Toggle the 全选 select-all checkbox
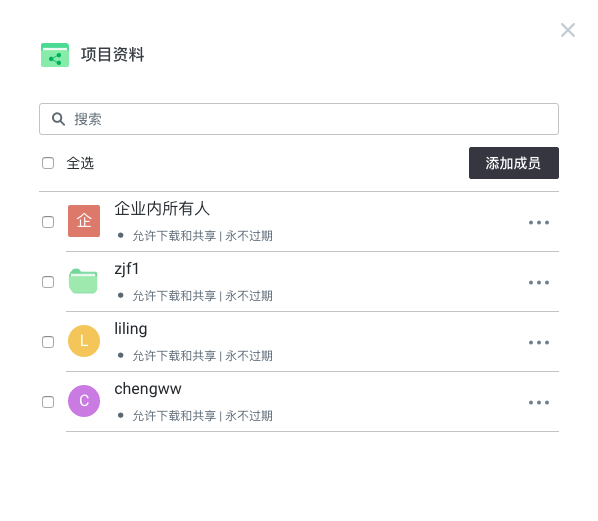The height and width of the screenshot is (521, 598). coord(48,163)
